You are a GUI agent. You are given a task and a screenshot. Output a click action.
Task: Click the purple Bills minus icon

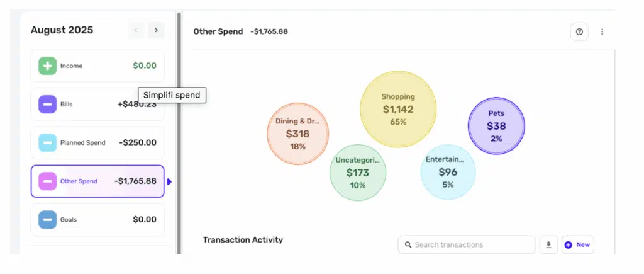pos(48,105)
